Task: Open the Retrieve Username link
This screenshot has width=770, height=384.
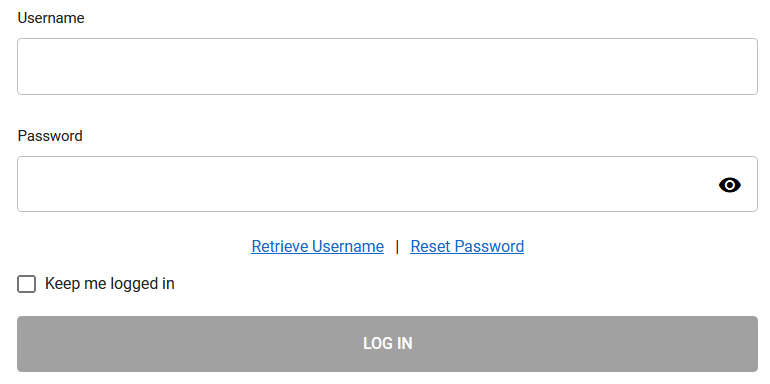Action: pos(317,246)
